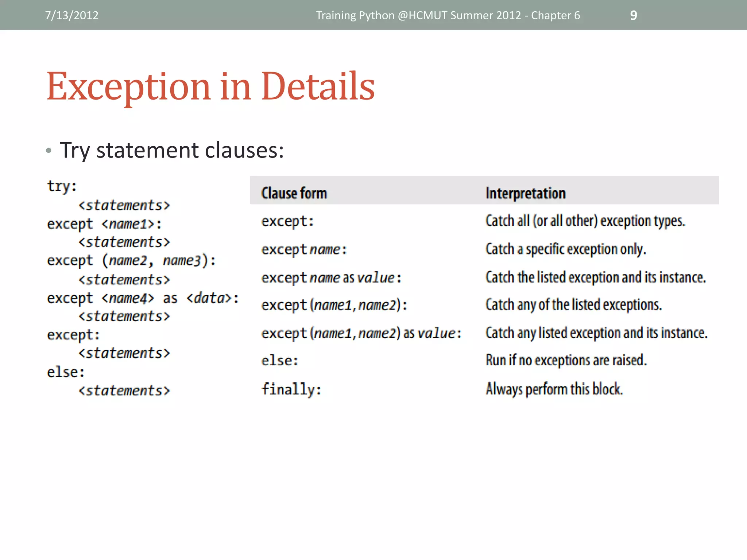
Task: Click except (name1, name2) as value: cell
Action: point(361,333)
